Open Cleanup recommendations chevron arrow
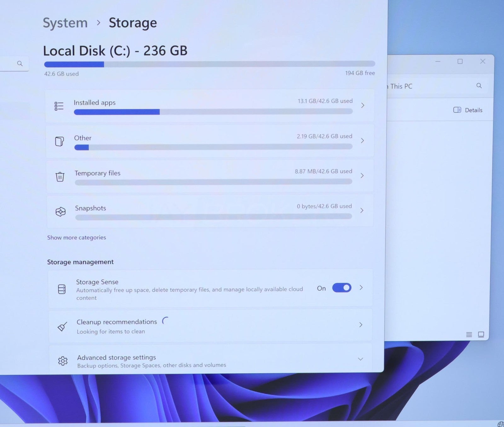The image size is (504, 427). 361,325
